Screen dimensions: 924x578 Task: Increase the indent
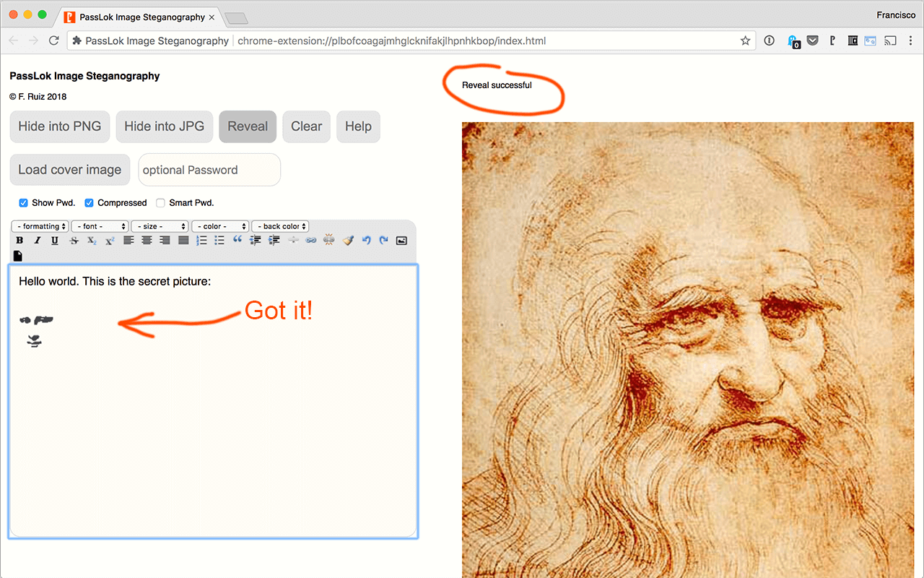(x=274, y=241)
